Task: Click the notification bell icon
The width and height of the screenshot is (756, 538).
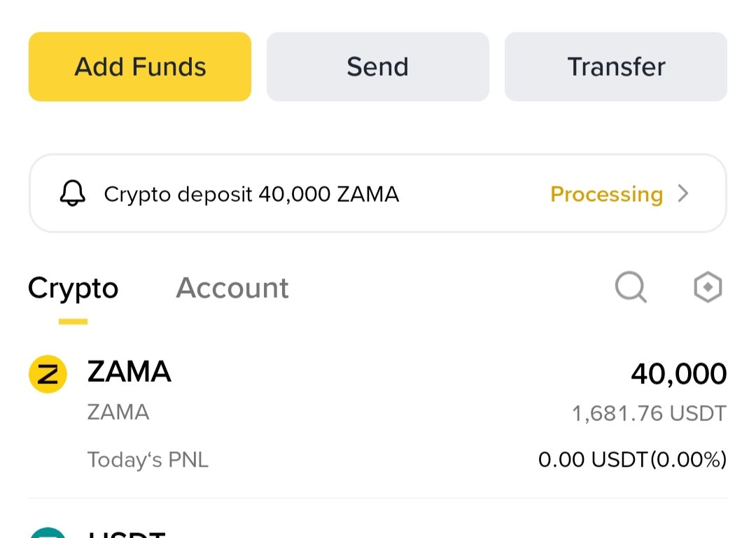Action: 73,194
